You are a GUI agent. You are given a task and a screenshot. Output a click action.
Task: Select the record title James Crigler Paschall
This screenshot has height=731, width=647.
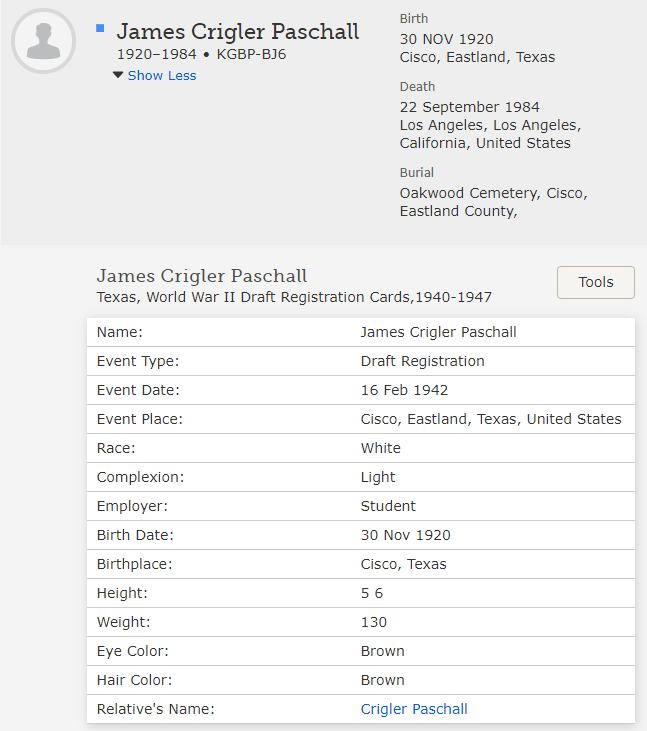click(202, 276)
